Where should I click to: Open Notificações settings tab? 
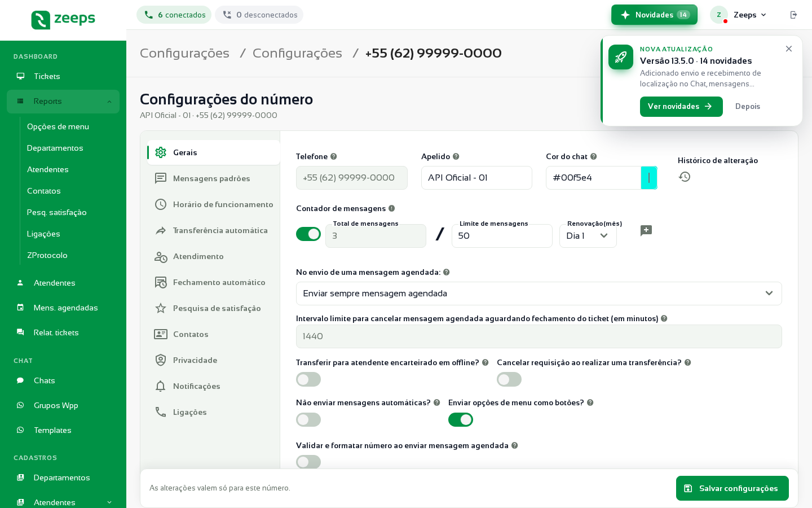pos(214,386)
